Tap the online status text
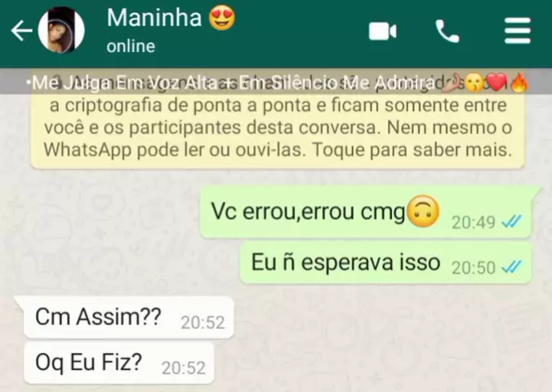This screenshot has width=552, height=392. tap(131, 46)
